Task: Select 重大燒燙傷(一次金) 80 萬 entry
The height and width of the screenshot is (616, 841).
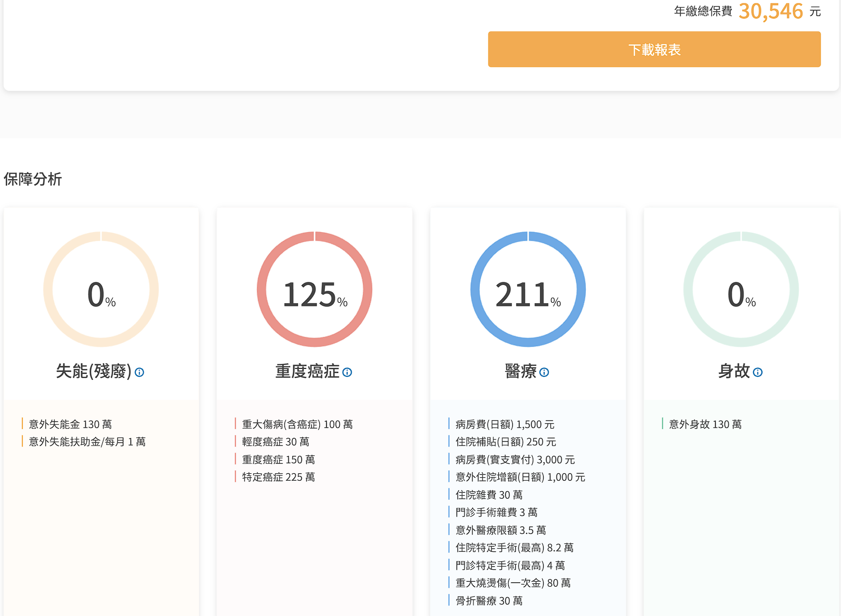Action: 513,583
